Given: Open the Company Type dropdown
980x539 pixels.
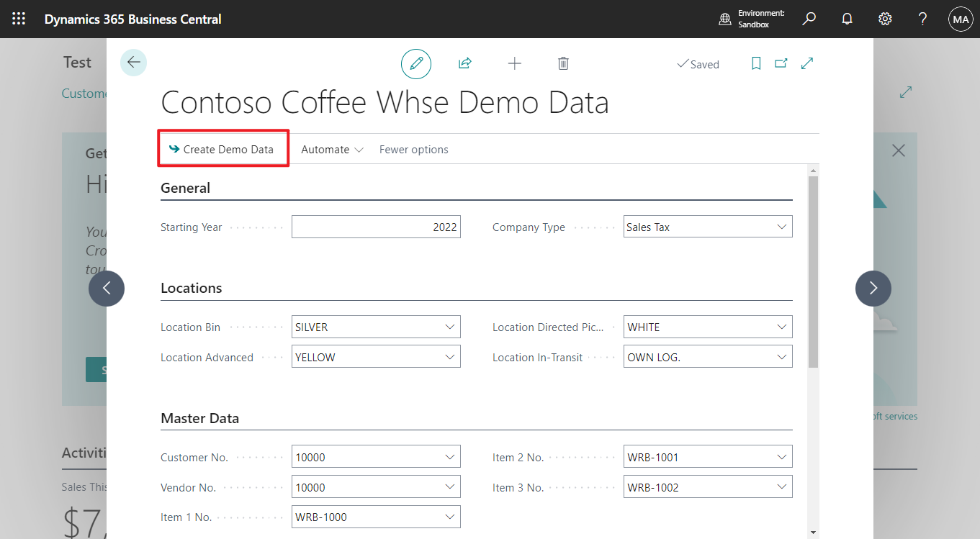Looking at the screenshot, I should (782, 226).
